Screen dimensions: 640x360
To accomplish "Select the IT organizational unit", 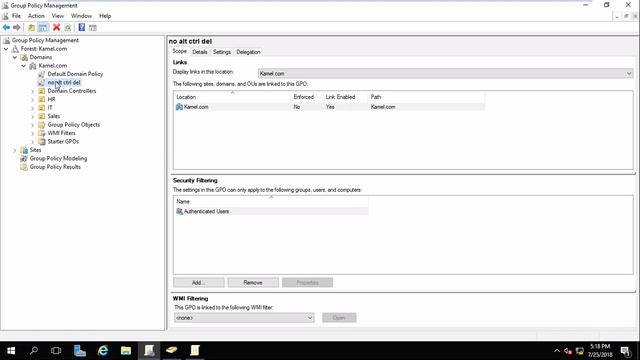I will tap(50, 108).
